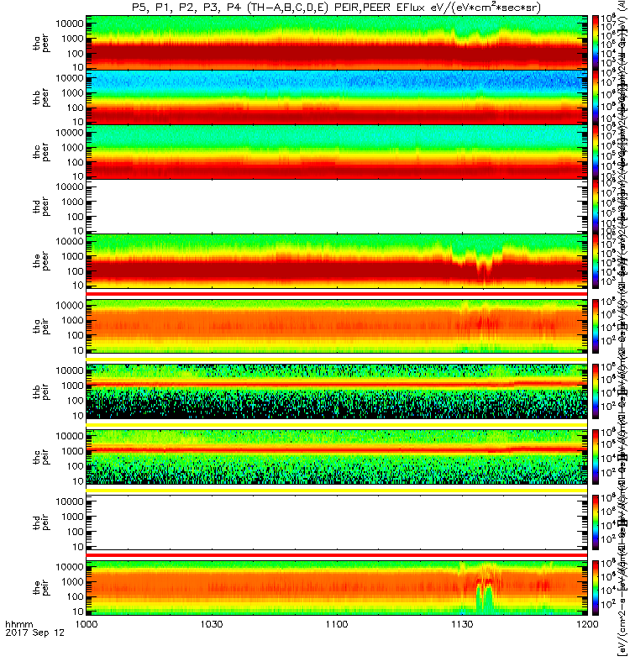The image size is (630, 672).
Task: Click the empty thd peer panel
Action: coord(337,206)
